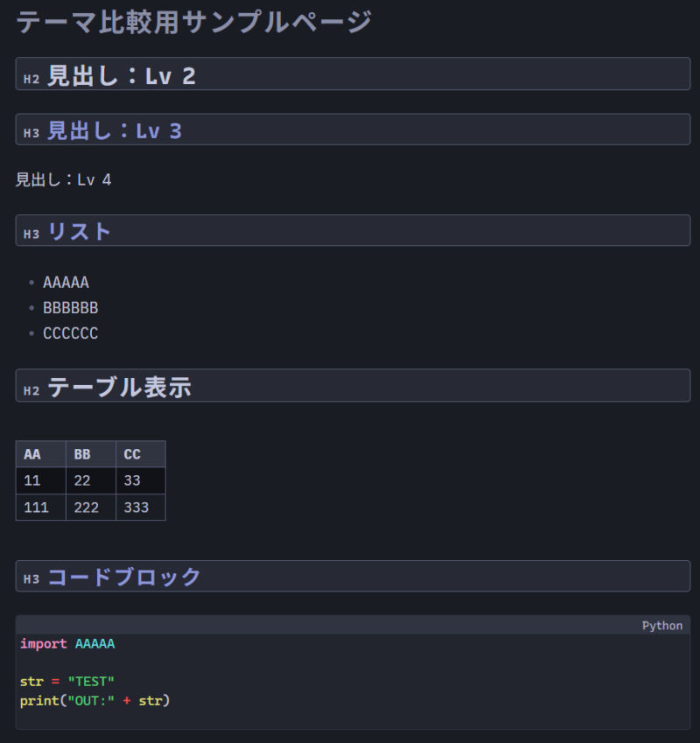Image resolution: width=700 pixels, height=743 pixels.
Task: Click the H3 marker beside 見出し：Lv 3
Action: [31, 134]
